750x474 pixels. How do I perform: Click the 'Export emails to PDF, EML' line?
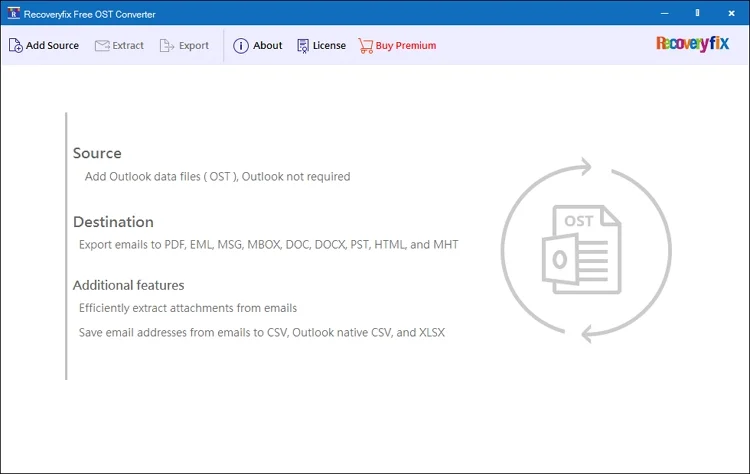[269, 244]
